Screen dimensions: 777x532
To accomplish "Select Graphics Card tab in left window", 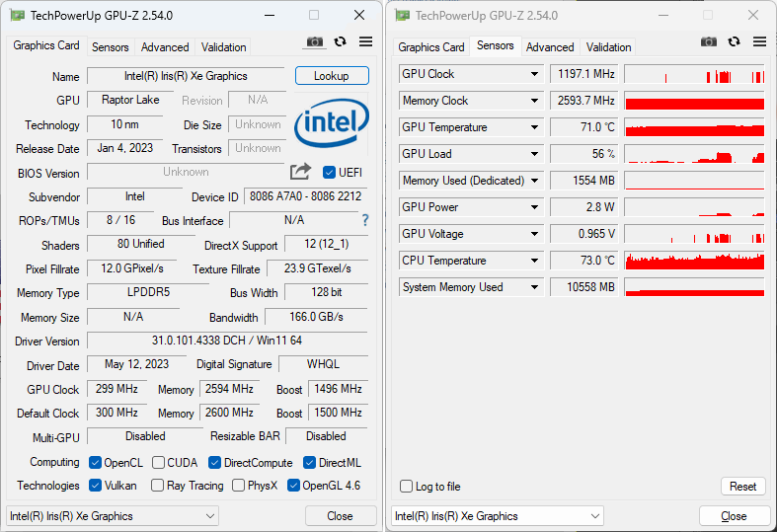I will click(x=46, y=45).
